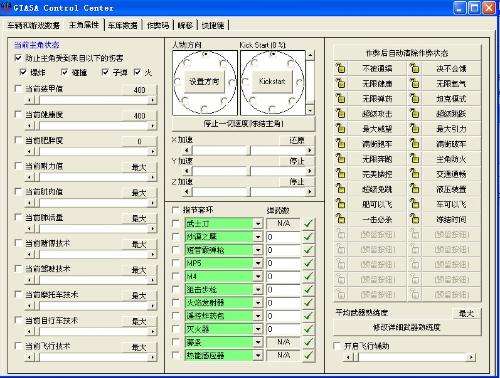
Task: Click the lock icon beside 最大威望
Action: pos(340,128)
